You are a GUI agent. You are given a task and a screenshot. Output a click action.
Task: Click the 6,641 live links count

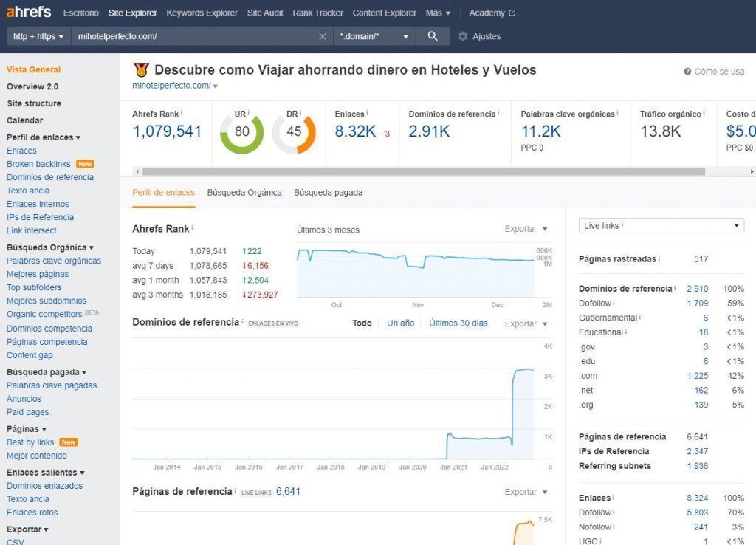tap(289, 492)
